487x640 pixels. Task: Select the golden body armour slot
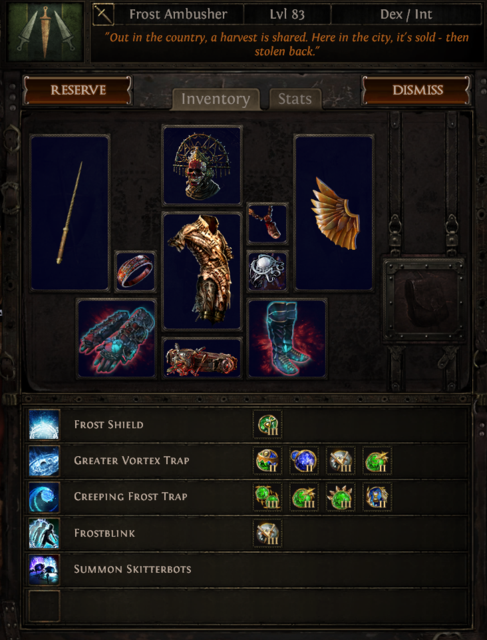pos(202,271)
